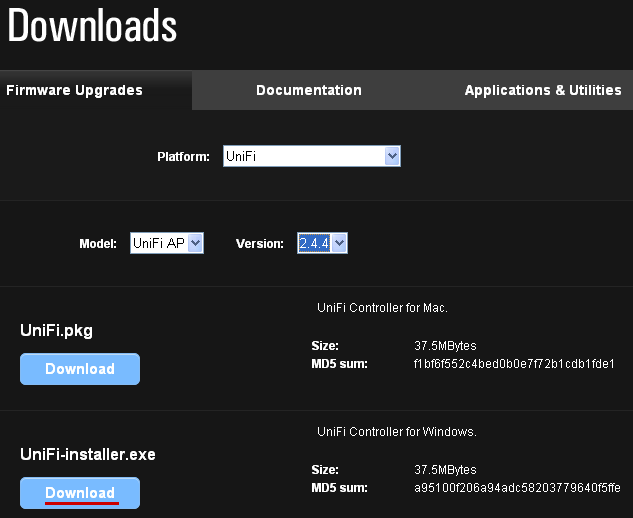This screenshot has height=518, width=633.
Task: Select the MD5 sum value f1bf6f552c4bed0b0e7f72b1cdb1fde1
Action: 514,364
